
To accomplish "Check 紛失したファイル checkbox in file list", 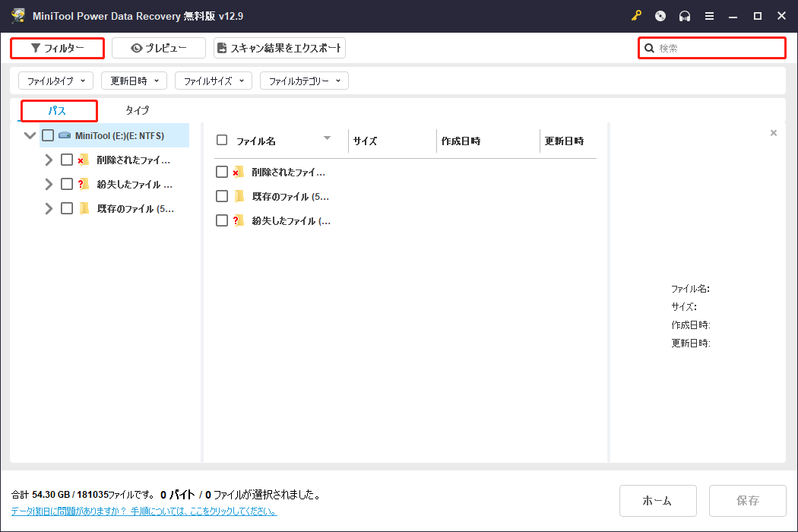I will coord(222,220).
